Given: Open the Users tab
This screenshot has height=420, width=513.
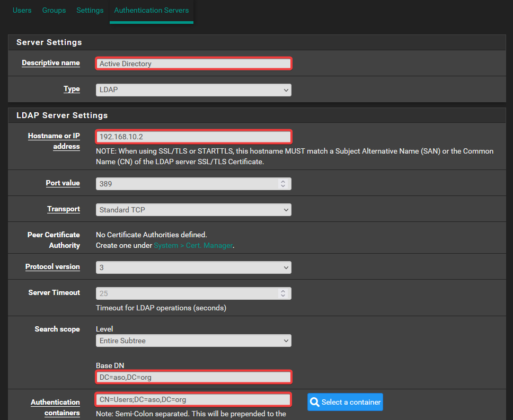Looking at the screenshot, I should [x=22, y=10].
